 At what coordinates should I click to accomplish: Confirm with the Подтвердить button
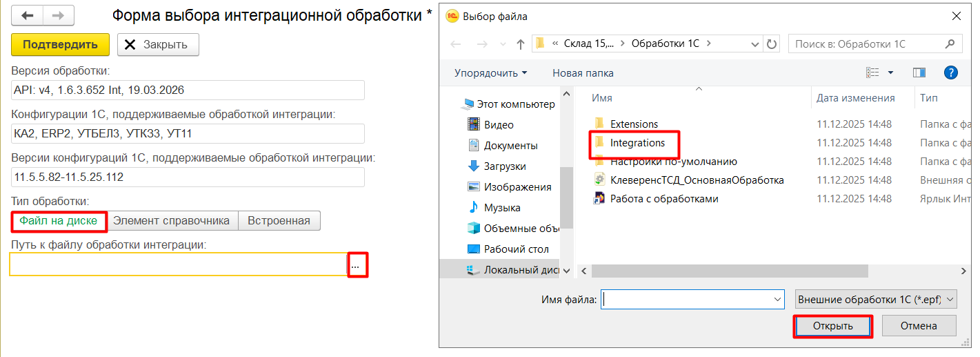[61, 44]
